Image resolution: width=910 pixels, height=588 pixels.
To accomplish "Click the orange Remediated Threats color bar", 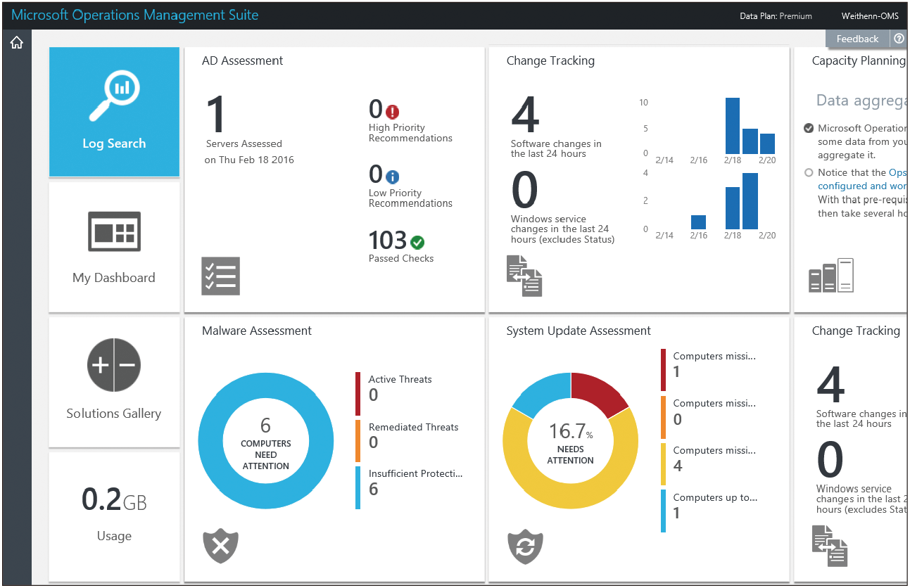I will [x=358, y=441].
